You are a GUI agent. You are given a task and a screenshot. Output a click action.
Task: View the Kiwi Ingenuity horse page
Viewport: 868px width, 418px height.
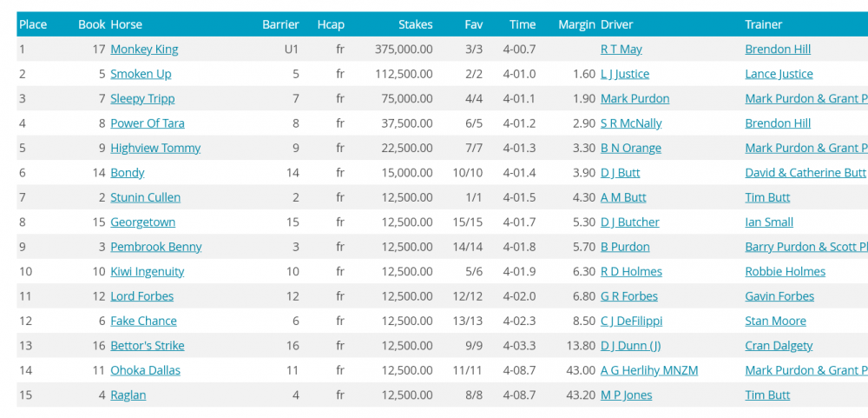pyautogui.click(x=147, y=271)
